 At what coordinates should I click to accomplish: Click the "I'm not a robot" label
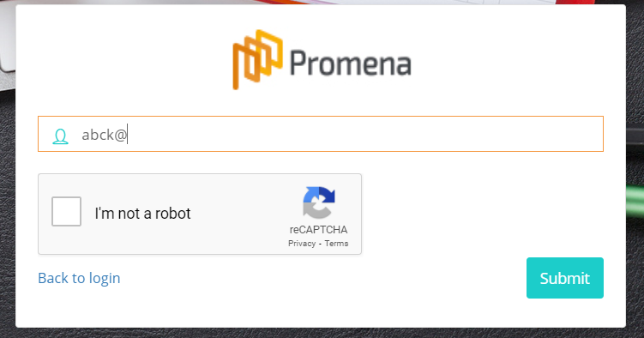click(x=142, y=213)
